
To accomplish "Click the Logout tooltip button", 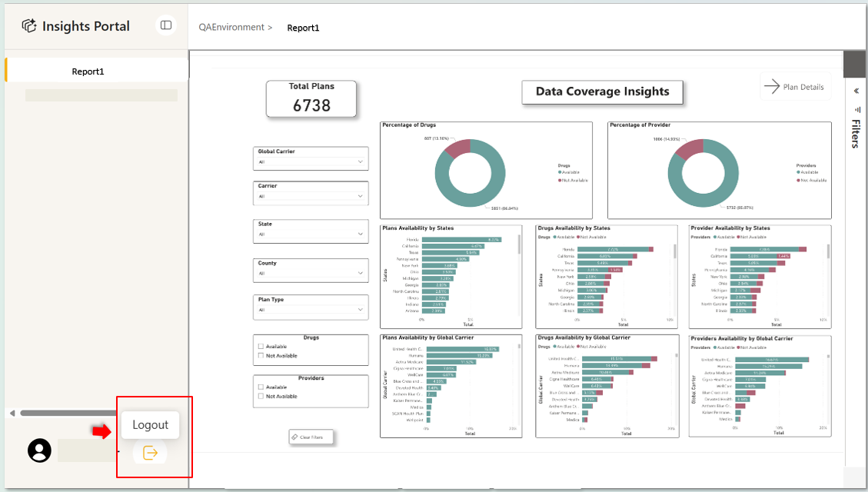I will 150,425.
